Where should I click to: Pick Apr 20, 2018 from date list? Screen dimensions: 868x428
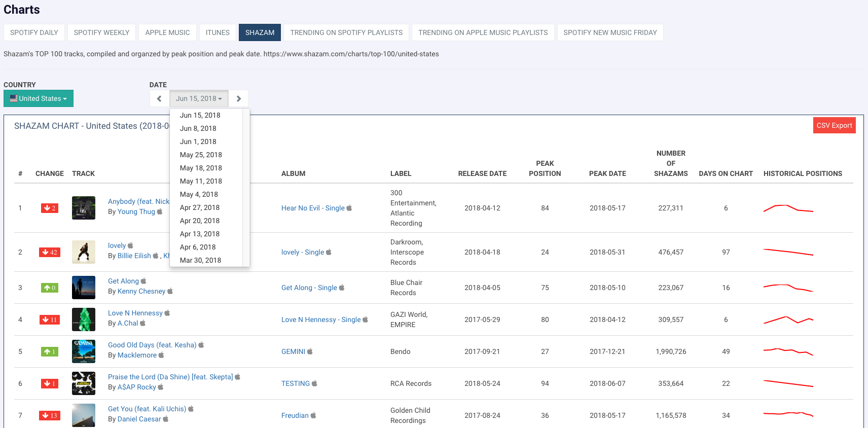[200, 221]
